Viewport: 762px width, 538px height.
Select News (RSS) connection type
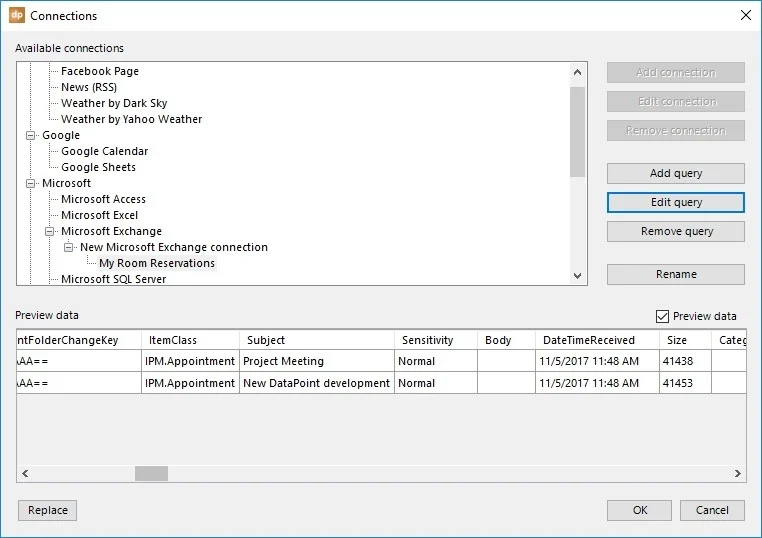click(x=89, y=87)
